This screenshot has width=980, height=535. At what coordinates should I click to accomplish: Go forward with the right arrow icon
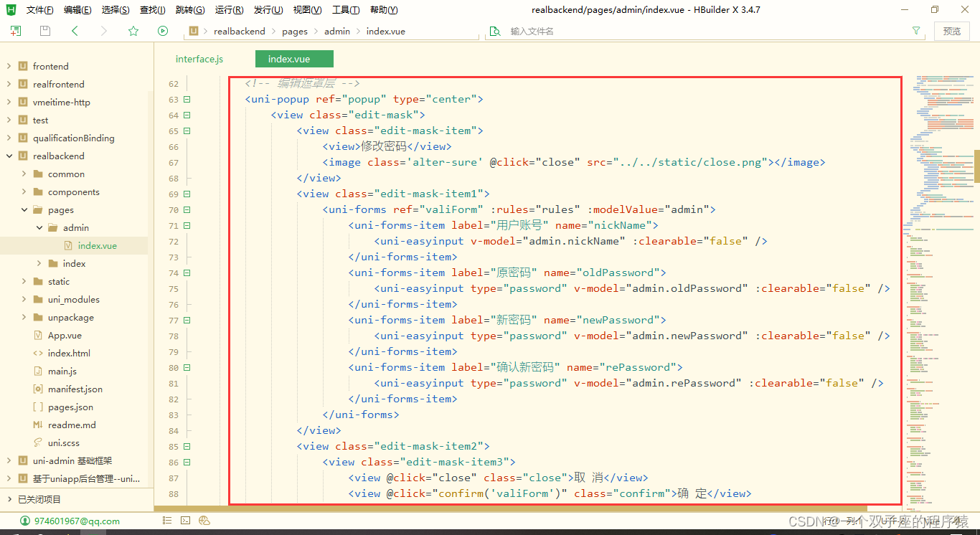point(104,31)
